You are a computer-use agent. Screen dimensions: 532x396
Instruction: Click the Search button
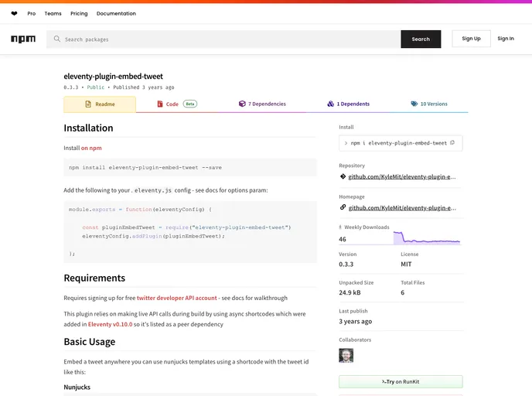(421, 39)
